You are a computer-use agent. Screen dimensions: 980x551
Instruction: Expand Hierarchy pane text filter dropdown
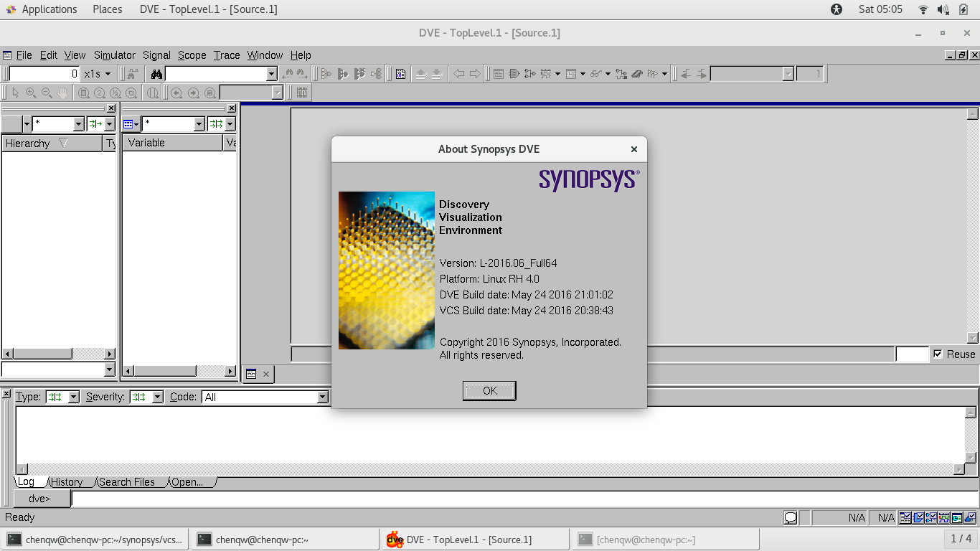pos(79,124)
